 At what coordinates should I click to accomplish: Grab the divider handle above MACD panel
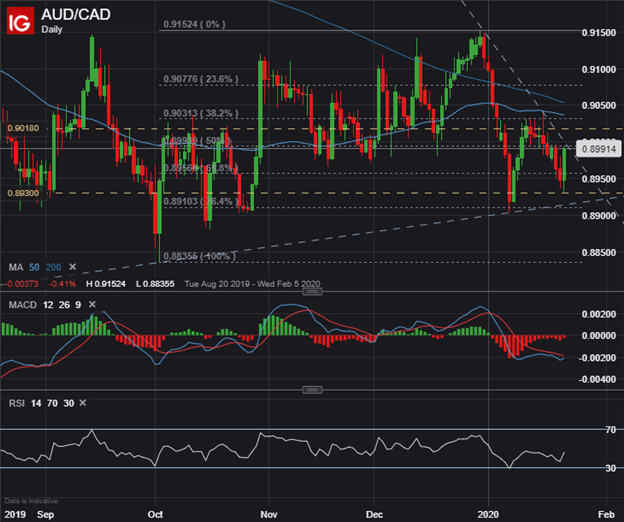coord(312,292)
